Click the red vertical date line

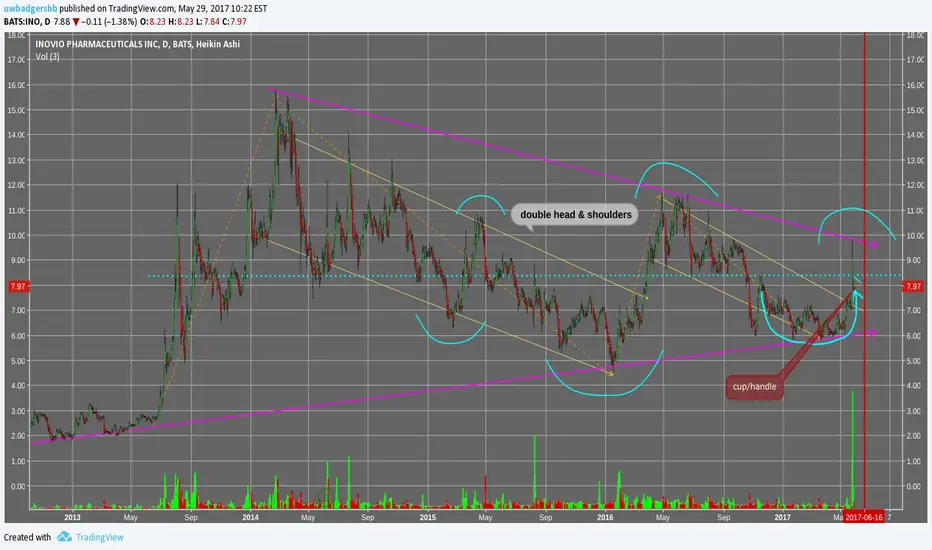[864, 271]
